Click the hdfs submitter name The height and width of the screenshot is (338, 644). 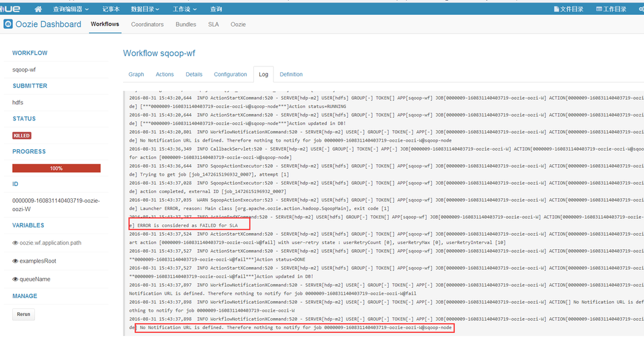pyautogui.click(x=17, y=102)
